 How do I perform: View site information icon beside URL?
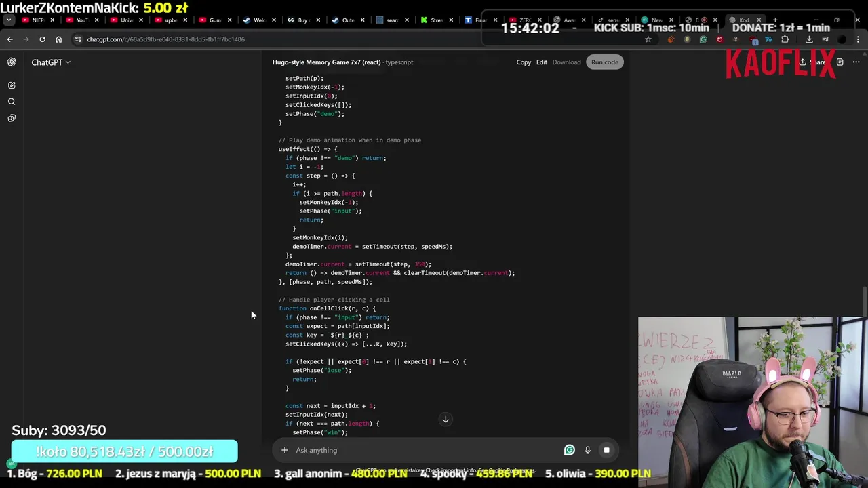point(78,39)
